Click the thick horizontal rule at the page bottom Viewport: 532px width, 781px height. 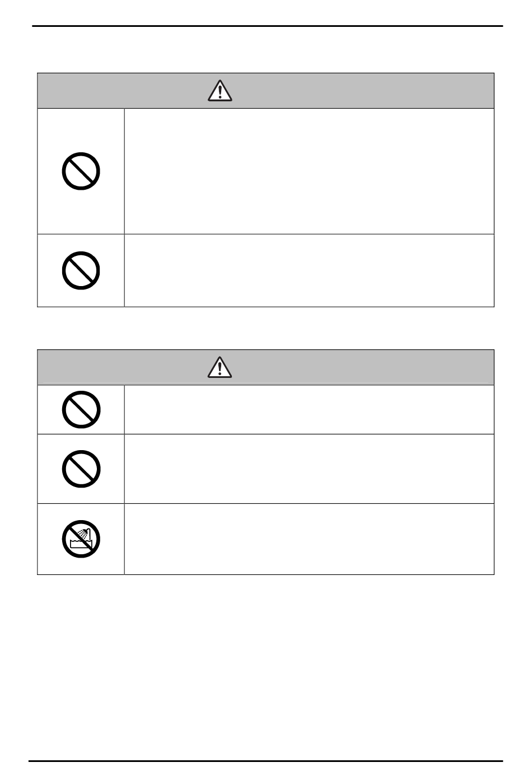[x=266, y=761]
